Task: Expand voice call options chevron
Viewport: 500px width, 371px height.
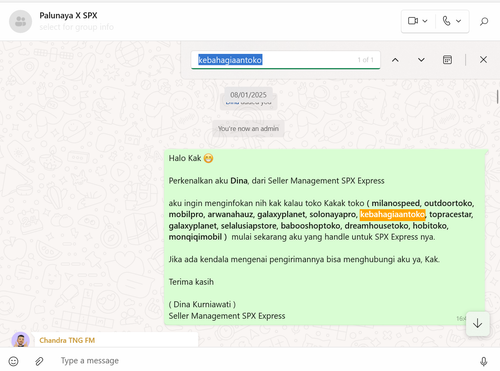Action: coord(459,21)
